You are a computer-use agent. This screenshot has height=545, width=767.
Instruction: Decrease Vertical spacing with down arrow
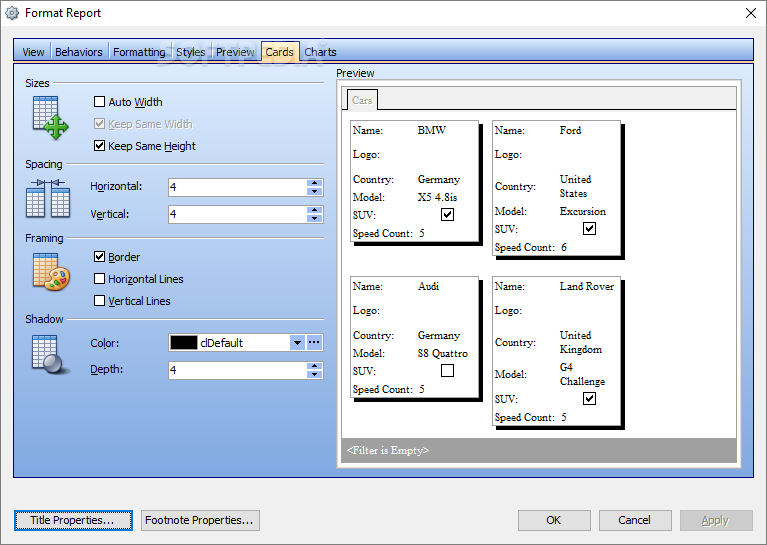tap(315, 219)
